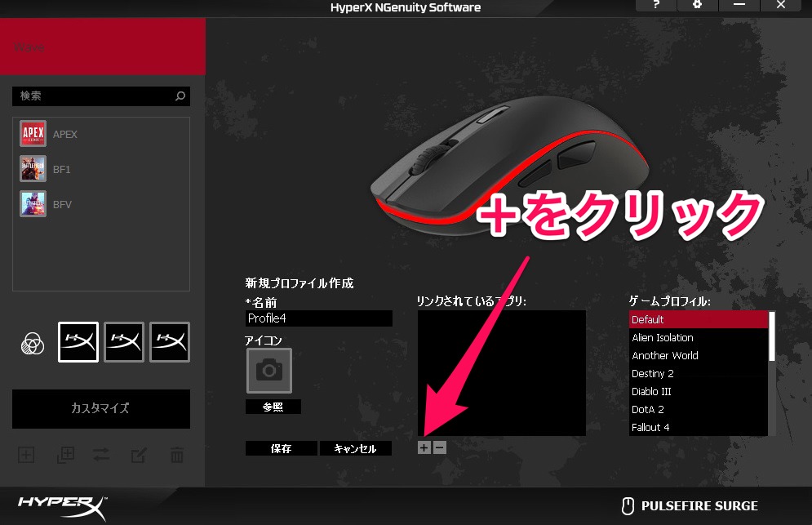Screen dimensions: 812x525
Task: Focus the profile search field
Action: (x=101, y=96)
